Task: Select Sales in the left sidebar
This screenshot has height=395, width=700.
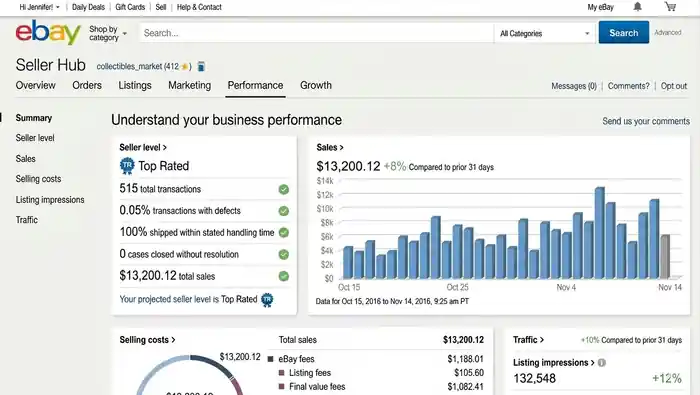Action: (x=25, y=158)
